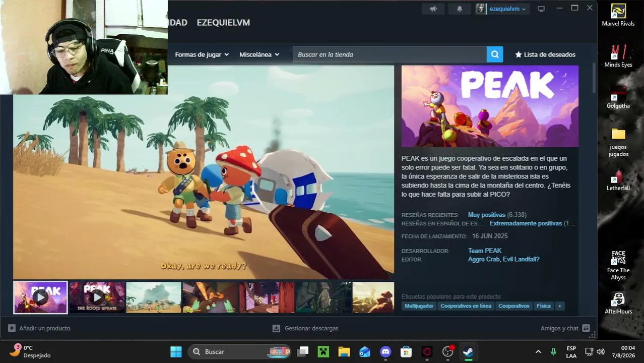Click the Amigos y chat icon
The image size is (644, 363).
click(x=586, y=328)
